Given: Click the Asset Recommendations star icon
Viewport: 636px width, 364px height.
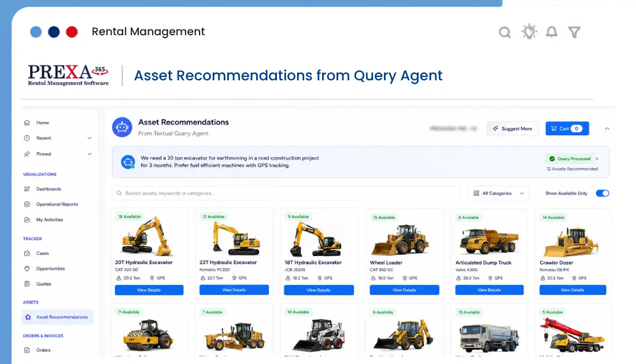Looking at the screenshot, I should coord(28,317).
